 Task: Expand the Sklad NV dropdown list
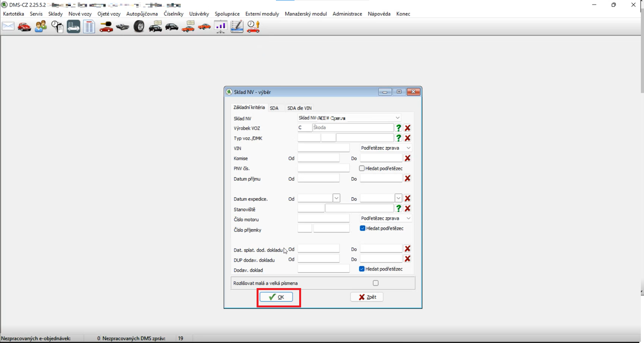(x=397, y=118)
